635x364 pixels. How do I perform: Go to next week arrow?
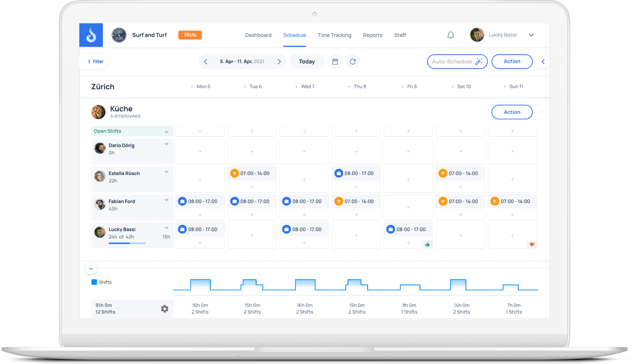[x=279, y=62]
